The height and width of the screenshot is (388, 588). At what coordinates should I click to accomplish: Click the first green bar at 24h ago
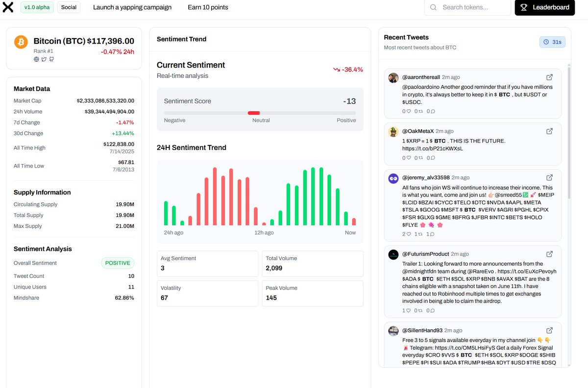click(x=166, y=213)
